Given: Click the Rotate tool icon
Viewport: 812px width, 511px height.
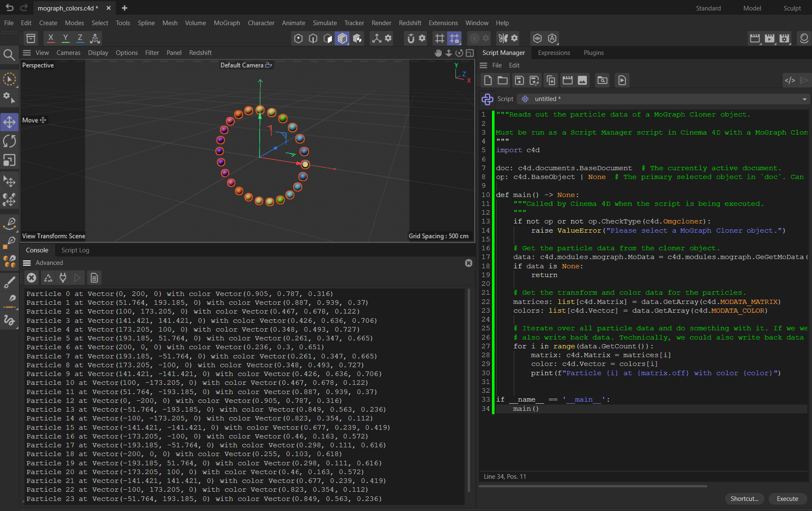Looking at the screenshot, I should coord(9,141).
